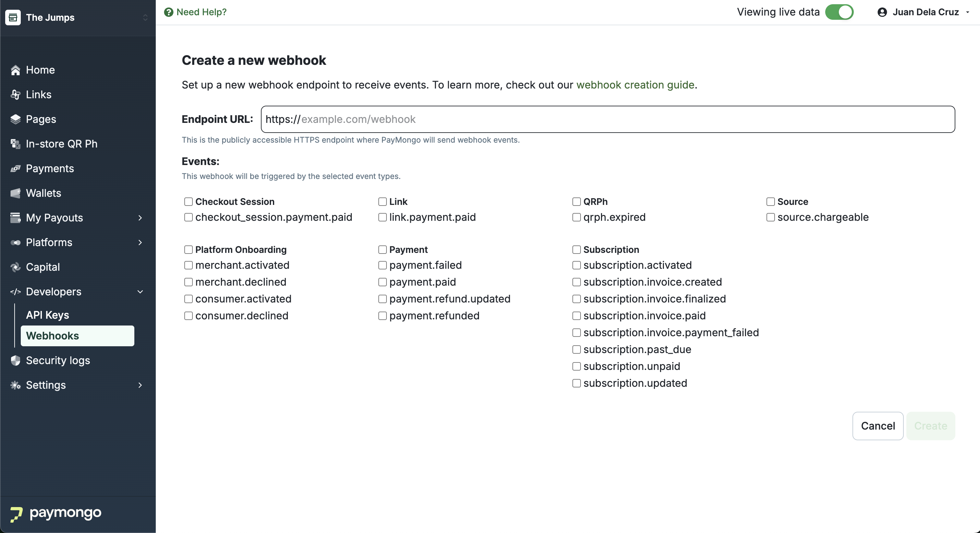
Task: Click the Settings gear icon
Action: (x=15, y=385)
